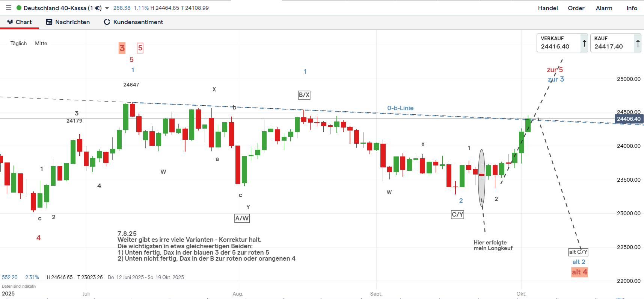Image resolution: width=644 pixels, height=299 pixels.
Task: Open the Mitte price type selector
Action: pyautogui.click(x=41, y=43)
